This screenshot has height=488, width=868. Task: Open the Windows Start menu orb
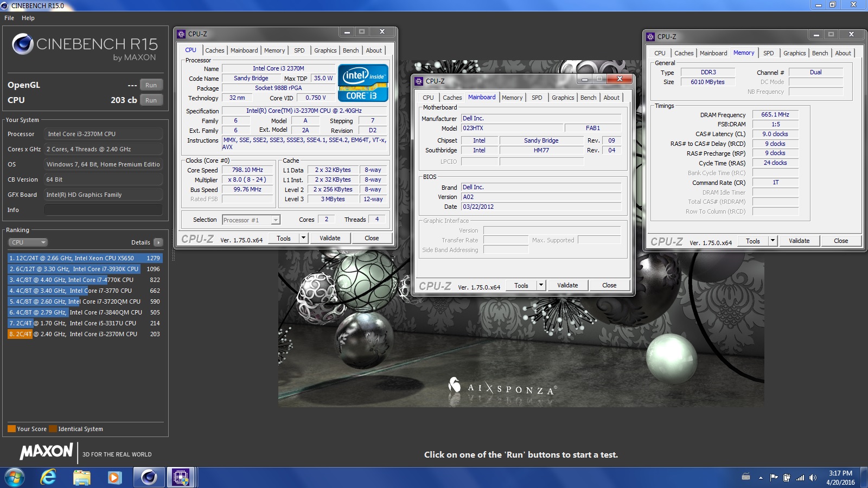14,477
